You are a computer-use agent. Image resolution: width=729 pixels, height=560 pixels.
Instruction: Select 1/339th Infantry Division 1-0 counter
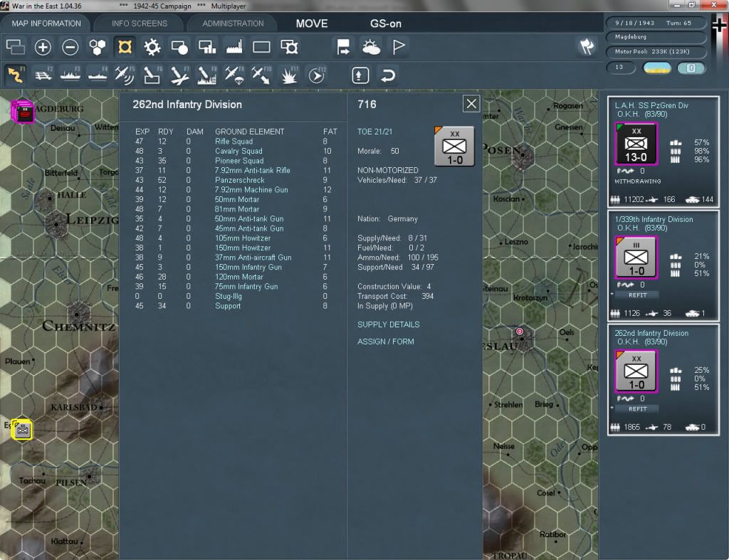click(x=636, y=258)
